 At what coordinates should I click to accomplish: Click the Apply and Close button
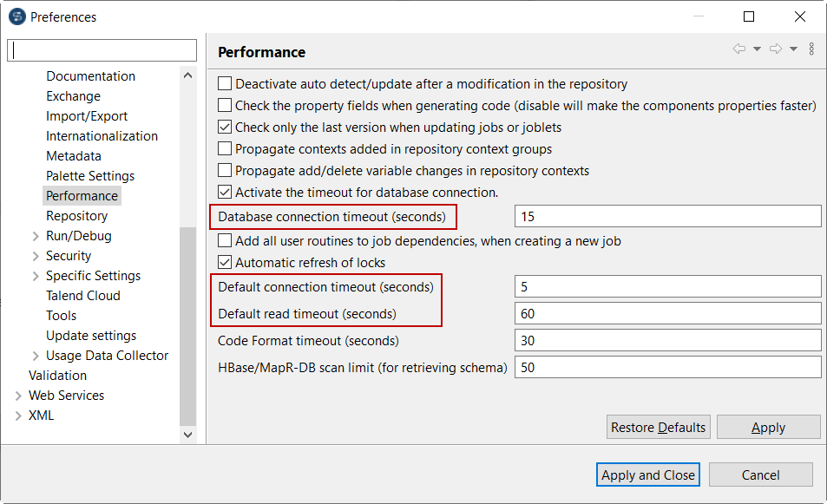[x=648, y=475]
